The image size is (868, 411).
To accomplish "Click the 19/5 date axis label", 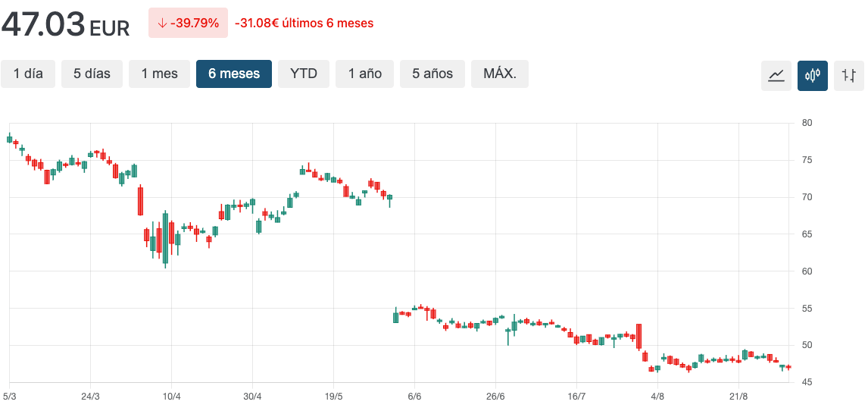I will click(x=333, y=396).
